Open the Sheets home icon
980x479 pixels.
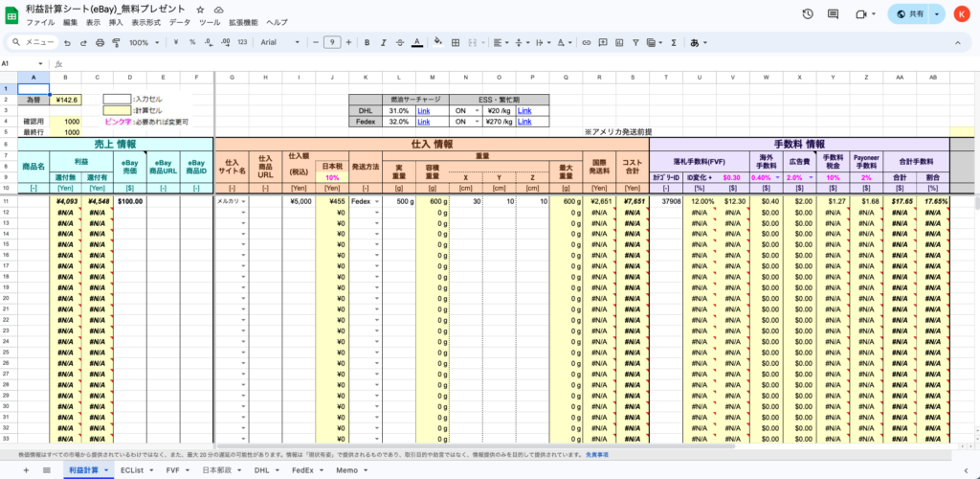click(x=12, y=15)
